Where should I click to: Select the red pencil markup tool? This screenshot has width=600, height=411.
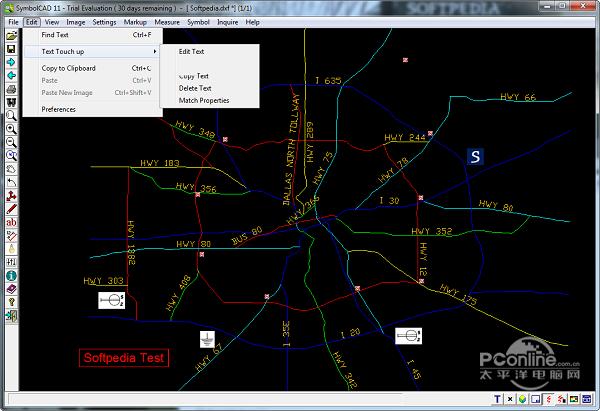coord(11,209)
